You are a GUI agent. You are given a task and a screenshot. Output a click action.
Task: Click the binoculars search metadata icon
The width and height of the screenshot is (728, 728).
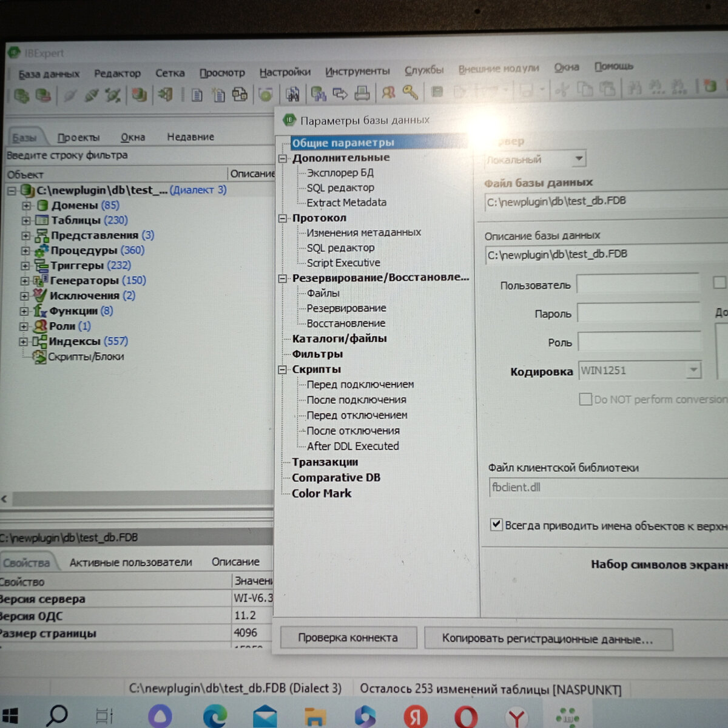[x=292, y=94]
